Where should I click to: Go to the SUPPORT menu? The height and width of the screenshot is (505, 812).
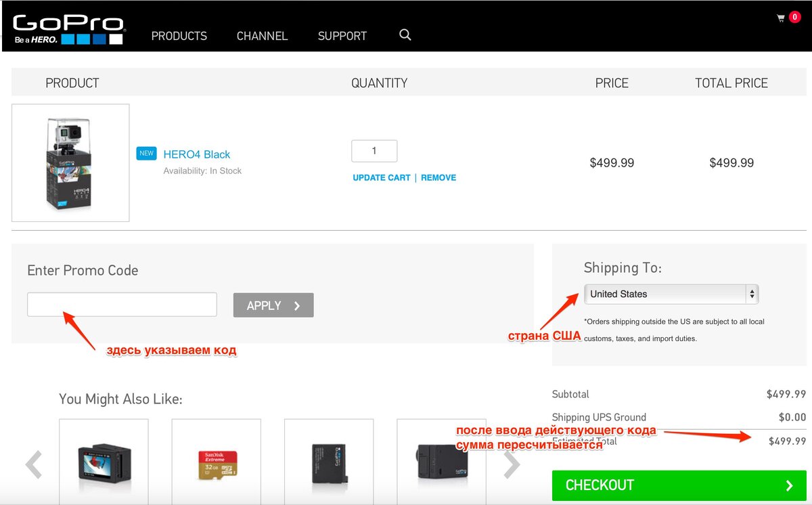point(342,36)
